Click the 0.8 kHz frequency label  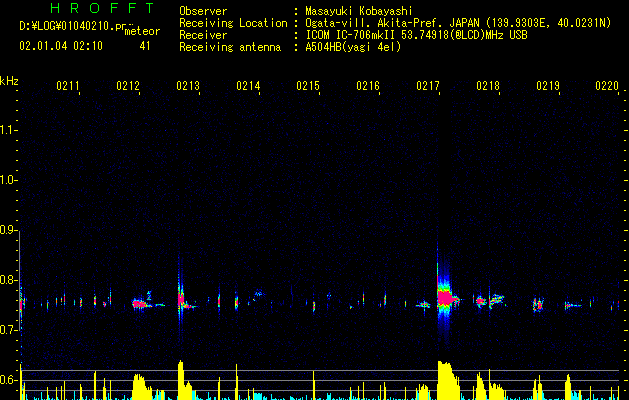(x=8, y=280)
